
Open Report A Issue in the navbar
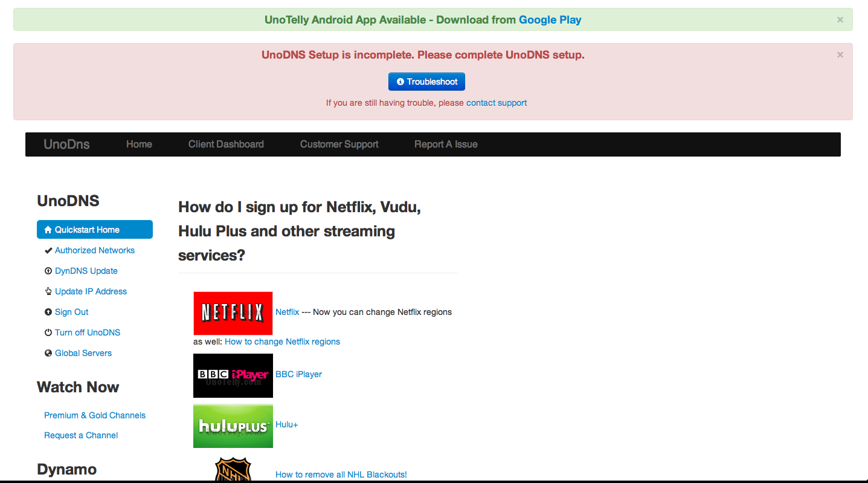(446, 144)
